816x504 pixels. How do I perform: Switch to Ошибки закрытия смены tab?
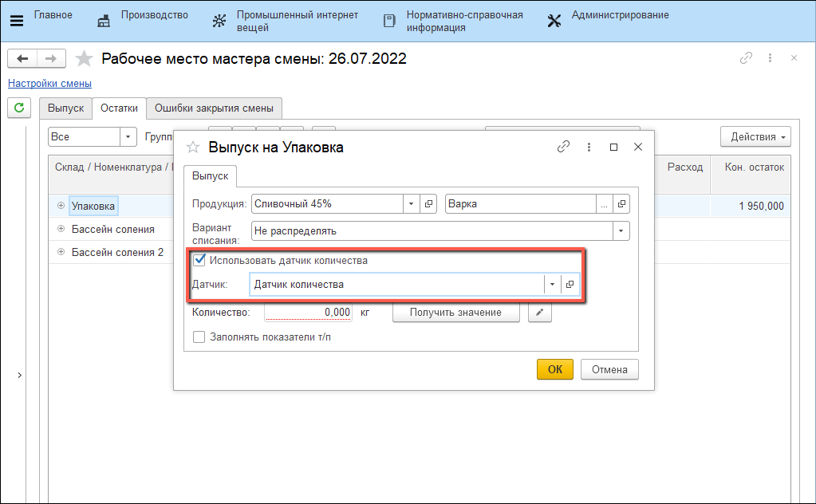[x=214, y=108]
